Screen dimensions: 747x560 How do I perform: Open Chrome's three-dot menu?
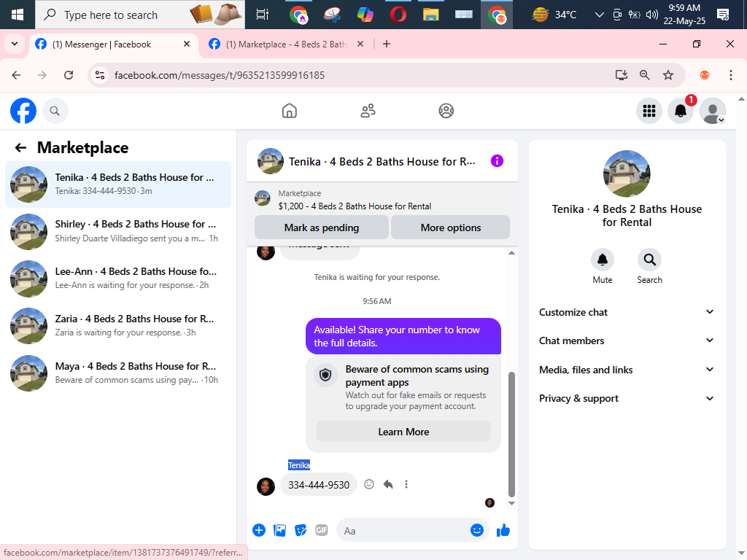coord(730,75)
